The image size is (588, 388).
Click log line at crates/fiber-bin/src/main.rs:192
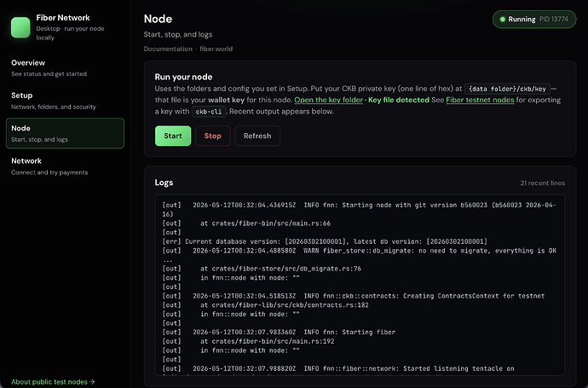click(x=248, y=341)
